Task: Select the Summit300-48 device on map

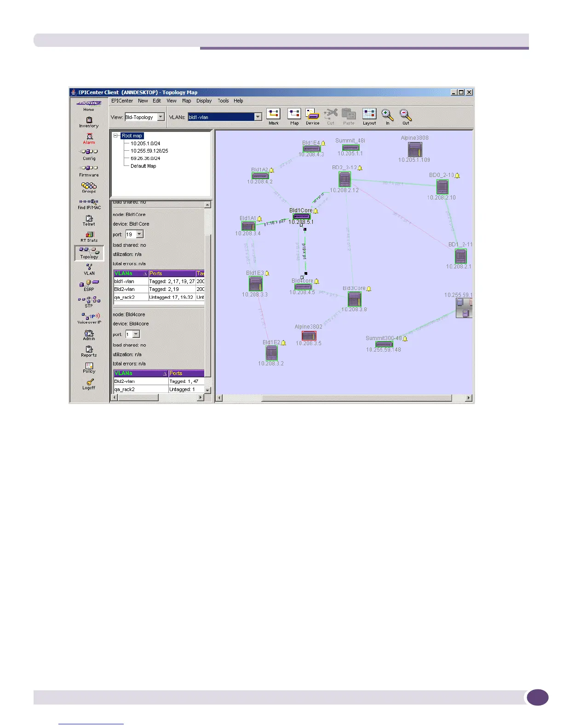Action: click(x=384, y=344)
